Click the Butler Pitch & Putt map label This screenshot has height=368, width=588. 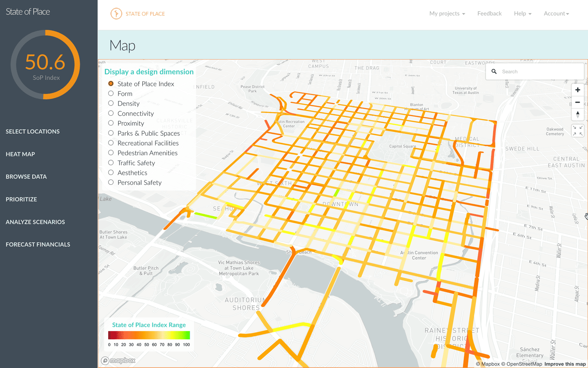pyautogui.click(x=146, y=271)
